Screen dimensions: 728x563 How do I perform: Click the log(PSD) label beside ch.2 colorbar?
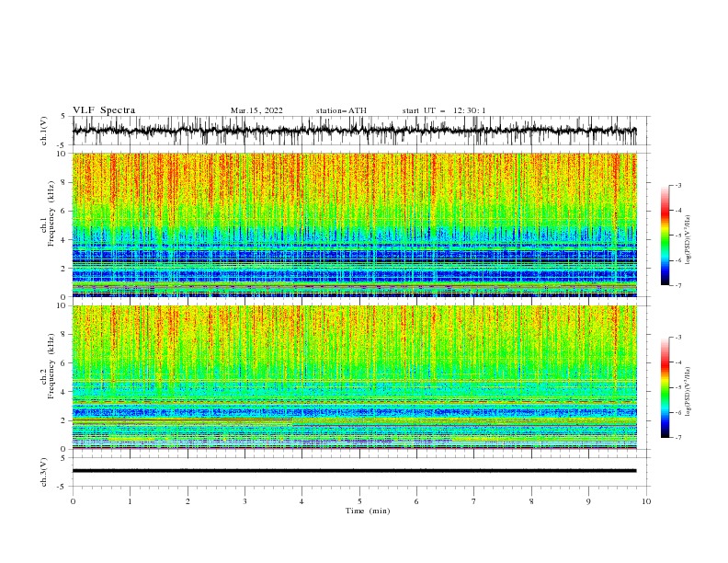[x=688, y=392]
